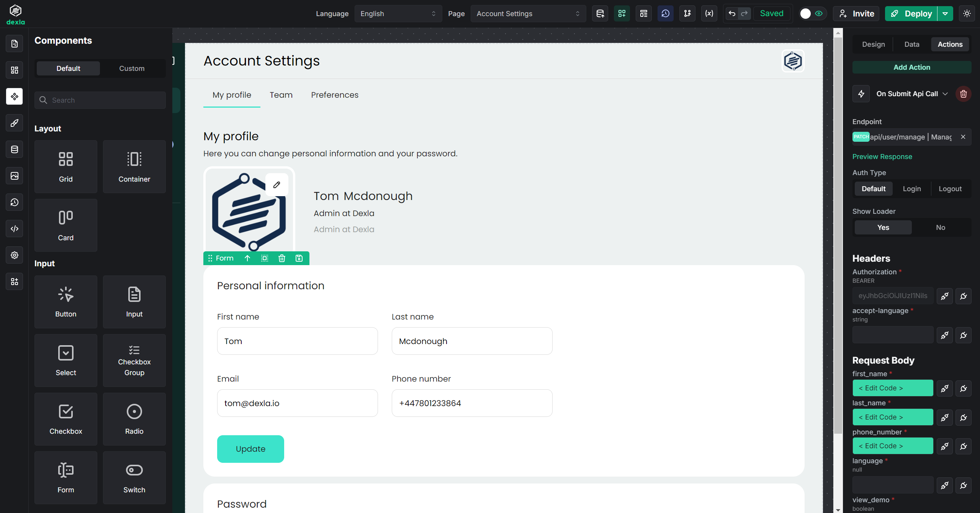
Task: Select Login auth type
Action: [x=911, y=189]
